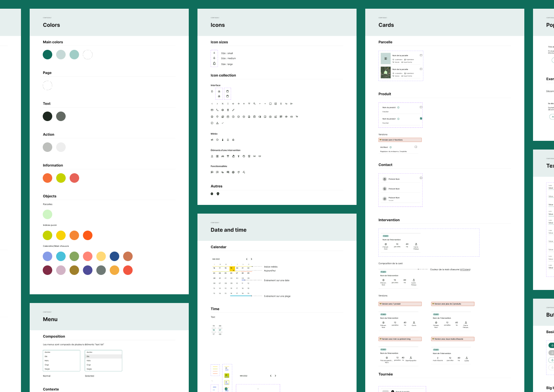This screenshot has height=392, width=554.
Task: Click the pencil edit icon
Action: [x=233, y=110]
